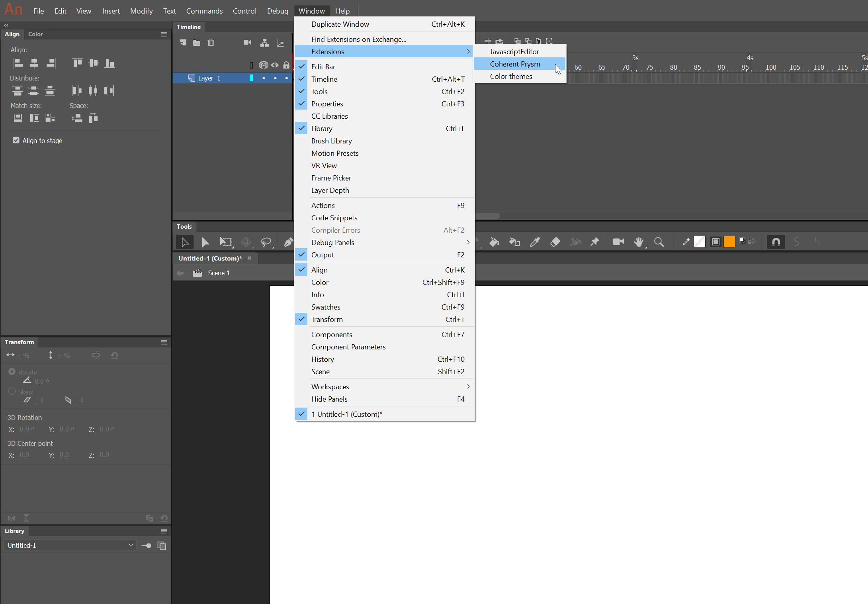Toggle all layers outline icon
The width and height of the screenshot is (868, 604).
tap(251, 65)
